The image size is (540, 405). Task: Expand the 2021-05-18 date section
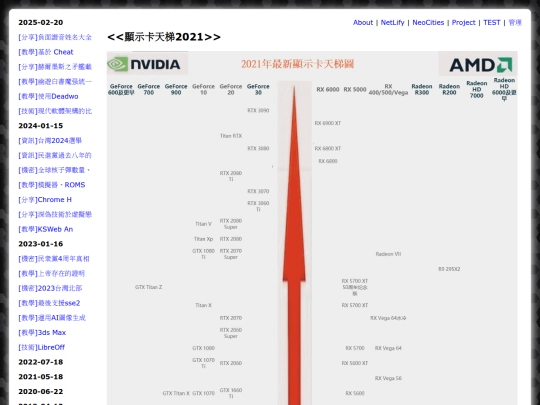41,377
